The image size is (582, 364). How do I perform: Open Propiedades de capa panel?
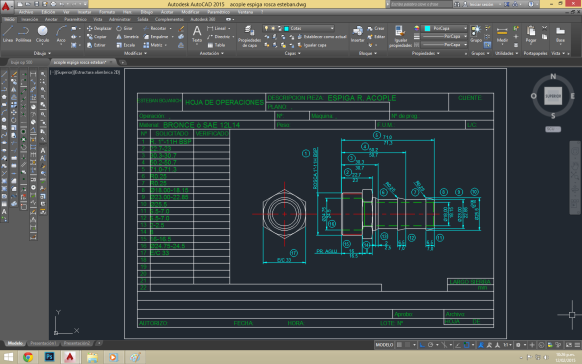tap(249, 36)
